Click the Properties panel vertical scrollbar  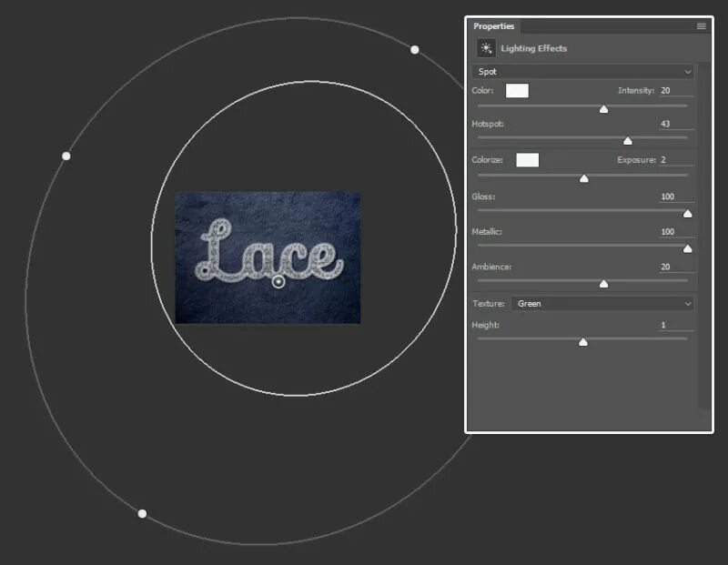point(703,236)
